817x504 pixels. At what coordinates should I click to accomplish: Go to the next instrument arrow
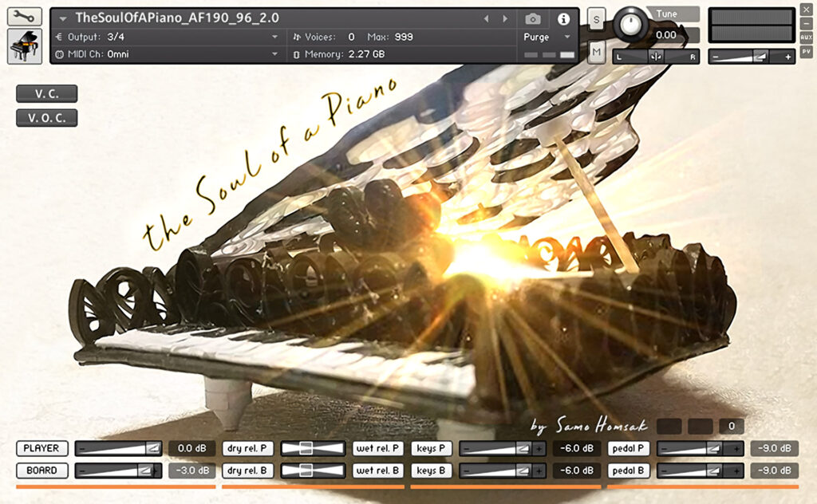[x=504, y=18]
